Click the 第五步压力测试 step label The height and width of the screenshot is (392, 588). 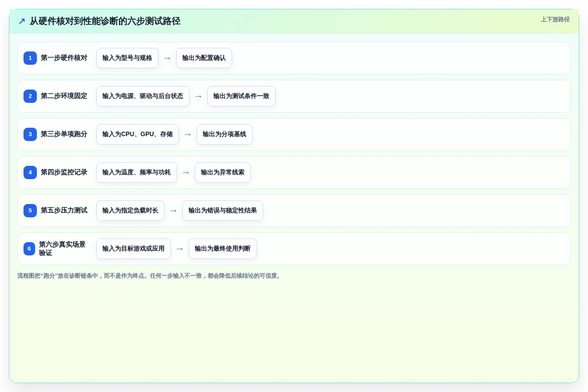coord(64,211)
